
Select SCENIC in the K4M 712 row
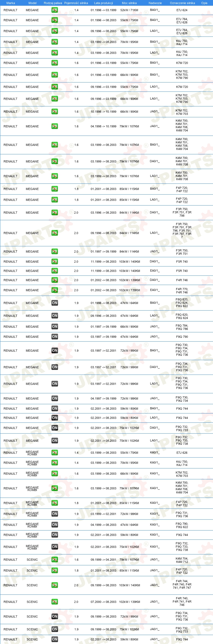tap(32, 560)
